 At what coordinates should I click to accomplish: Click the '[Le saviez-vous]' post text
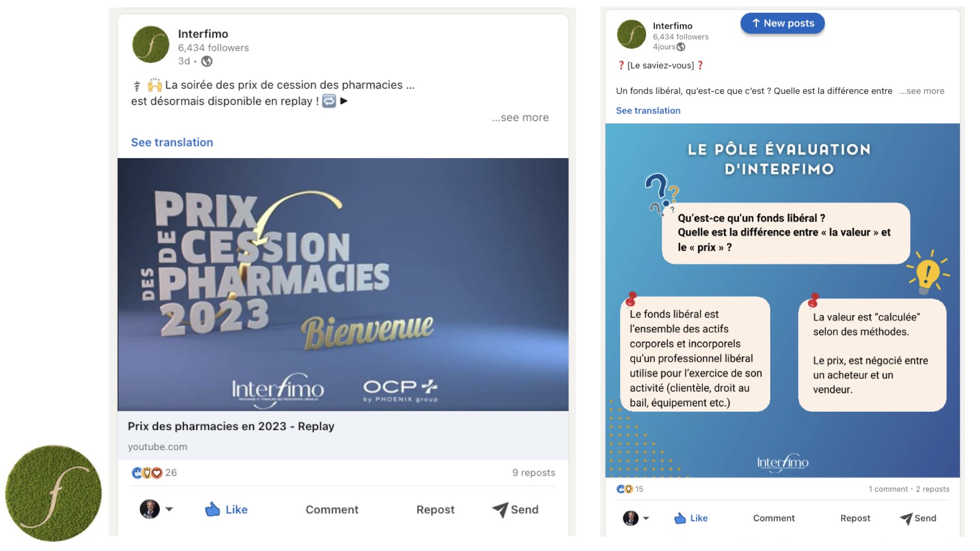660,65
